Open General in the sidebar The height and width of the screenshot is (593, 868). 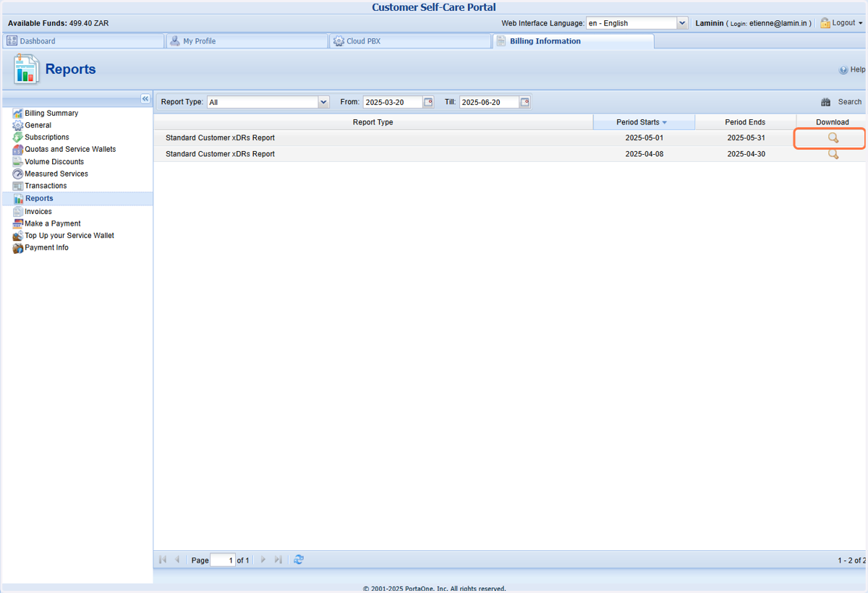pyautogui.click(x=38, y=125)
